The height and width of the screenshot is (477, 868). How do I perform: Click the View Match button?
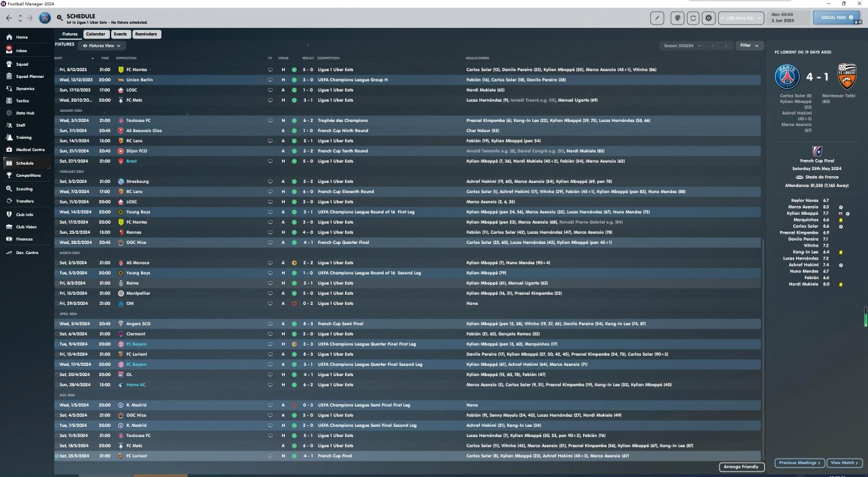pyautogui.click(x=845, y=463)
